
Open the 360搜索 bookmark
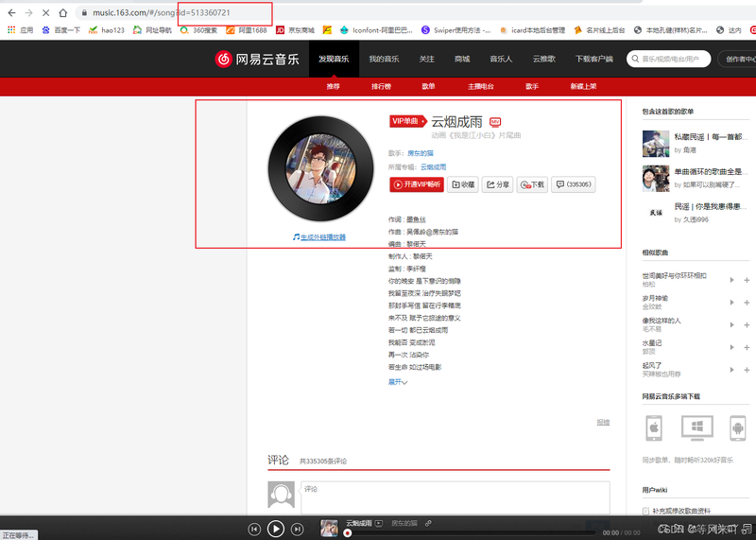coord(198,30)
